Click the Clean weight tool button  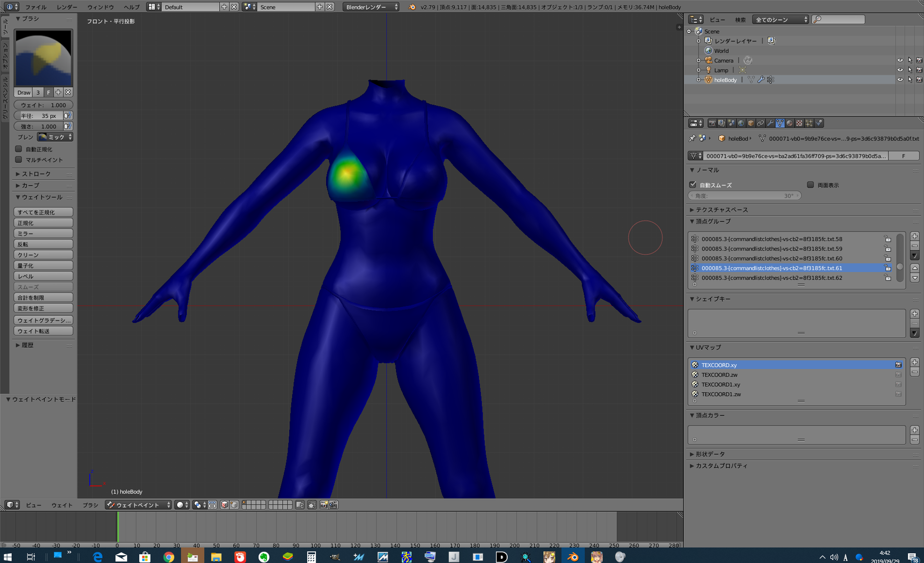tap(43, 255)
